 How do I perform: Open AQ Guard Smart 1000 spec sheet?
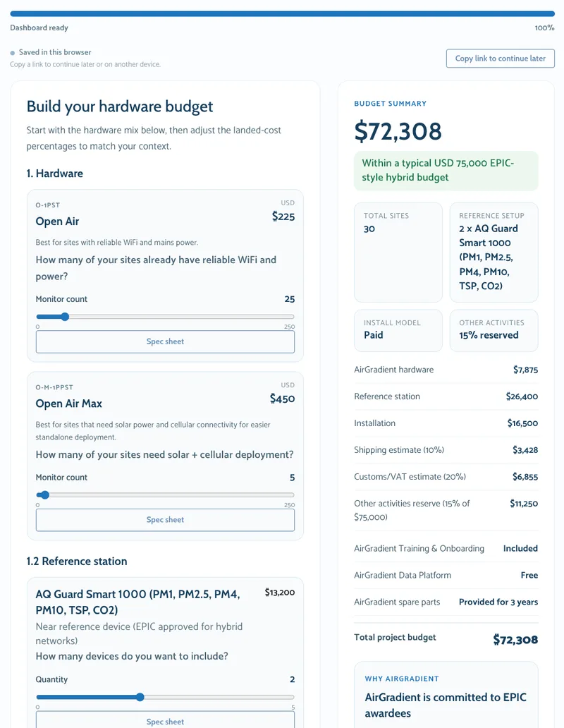pyautogui.click(x=165, y=721)
